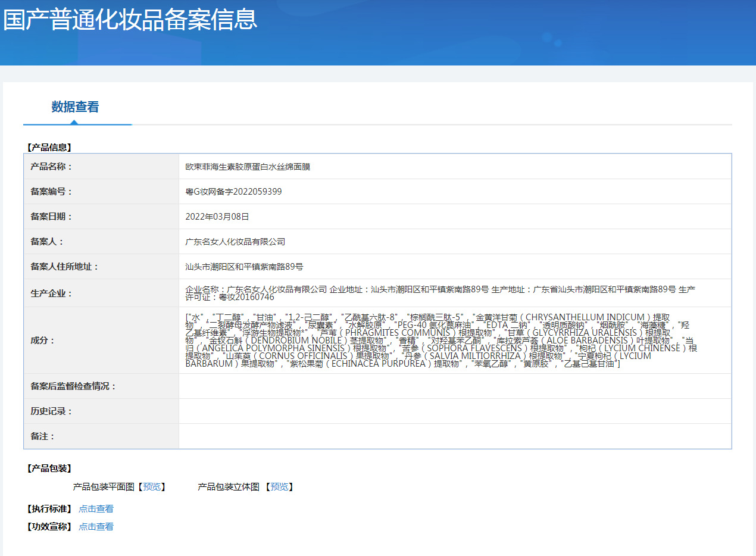Click the page title 国产普通化妆品备案信息
The width and height of the screenshot is (756, 556).
[130, 19]
